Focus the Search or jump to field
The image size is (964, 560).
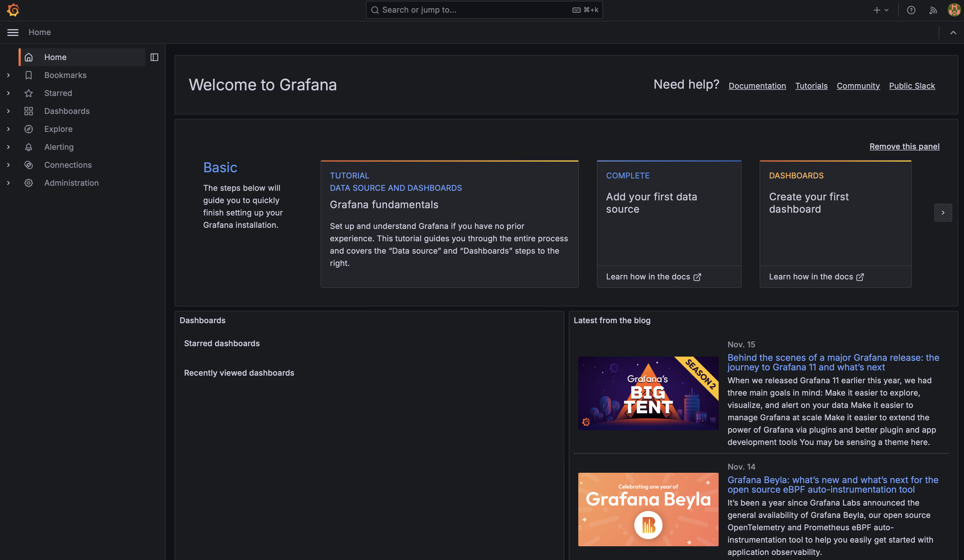[484, 10]
